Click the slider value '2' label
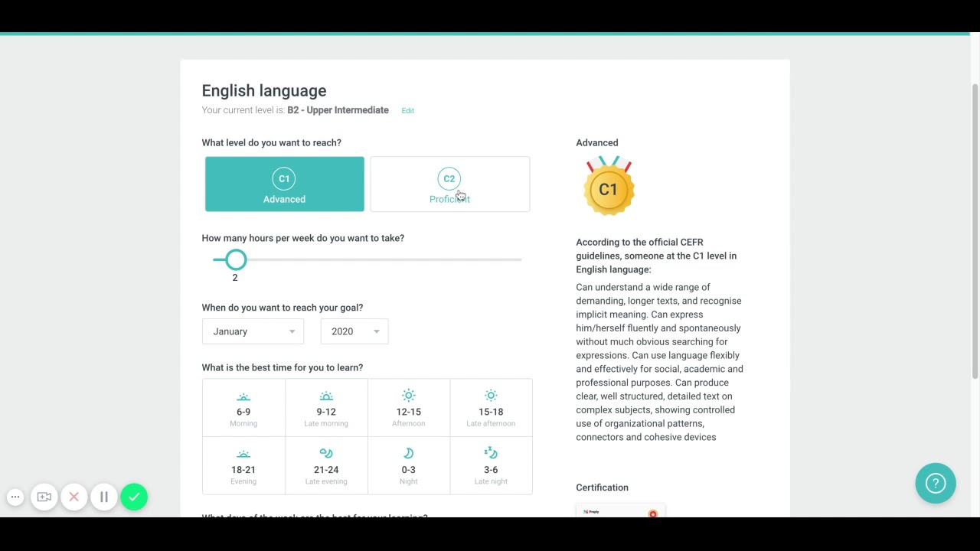The height and width of the screenshot is (551, 980). [235, 278]
